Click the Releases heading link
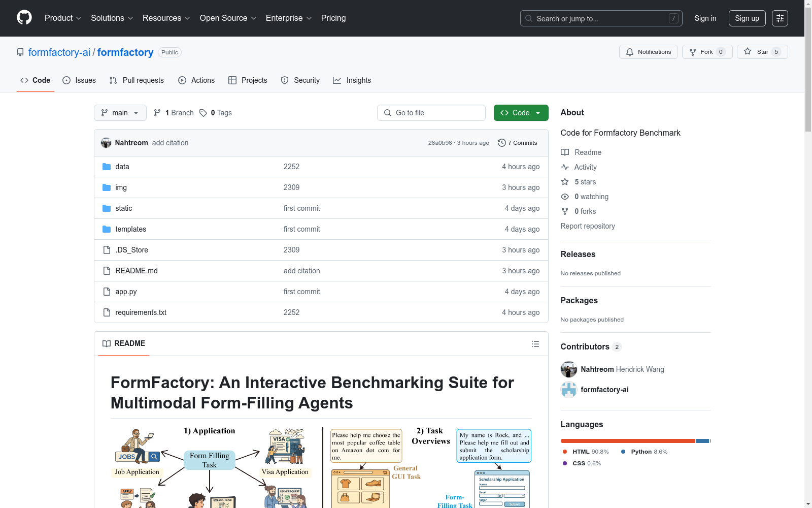Viewport: 812px width, 508px height. click(x=578, y=254)
